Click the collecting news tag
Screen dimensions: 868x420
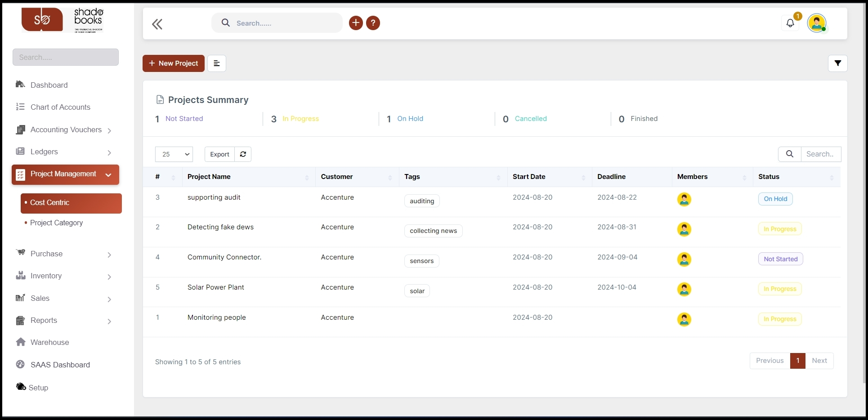433,231
